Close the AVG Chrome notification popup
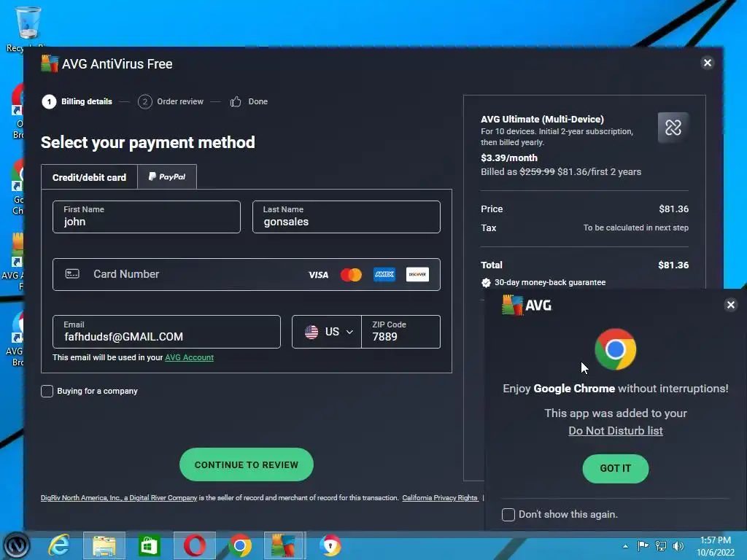This screenshot has width=747, height=560. [730, 305]
